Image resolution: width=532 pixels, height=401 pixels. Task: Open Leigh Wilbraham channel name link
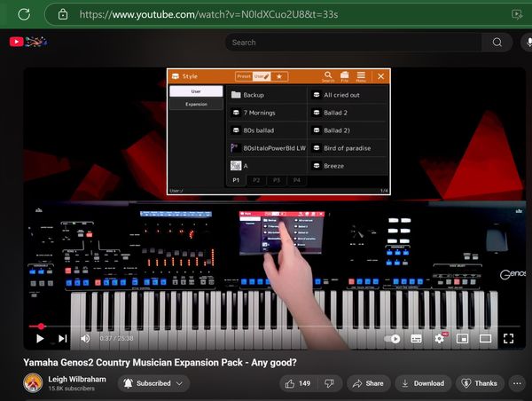(x=77, y=380)
